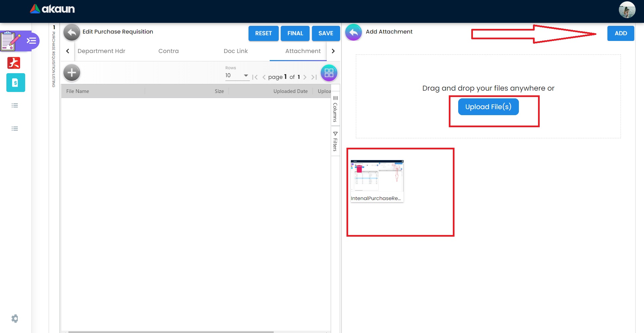The image size is (644, 333).
Task: Open settings gear in the sidebar
Action: click(x=15, y=318)
